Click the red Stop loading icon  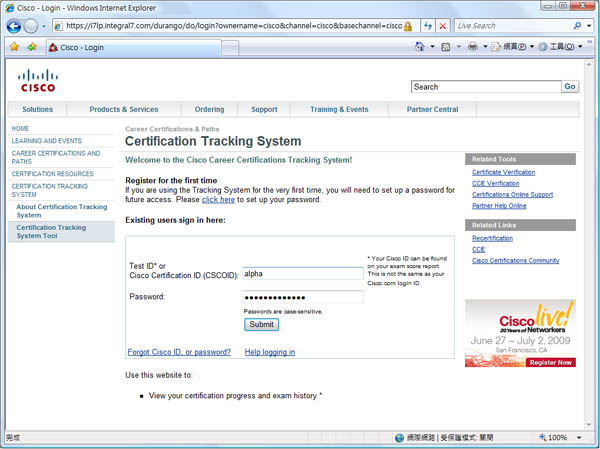tap(443, 26)
